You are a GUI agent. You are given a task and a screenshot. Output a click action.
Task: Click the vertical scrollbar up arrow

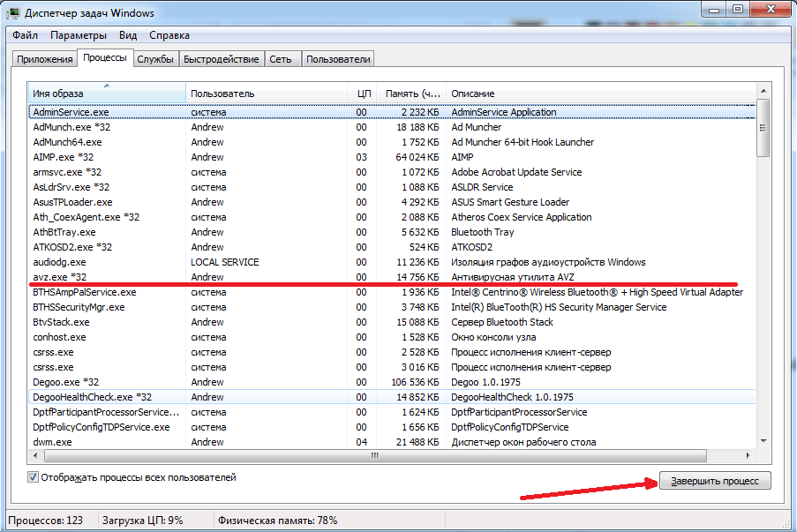click(763, 92)
